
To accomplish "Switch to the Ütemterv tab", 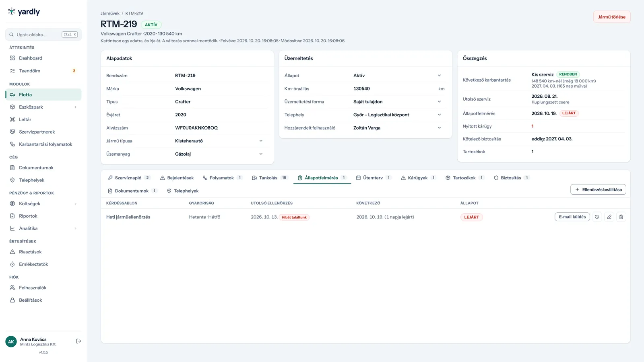I will pyautogui.click(x=373, y=178).
